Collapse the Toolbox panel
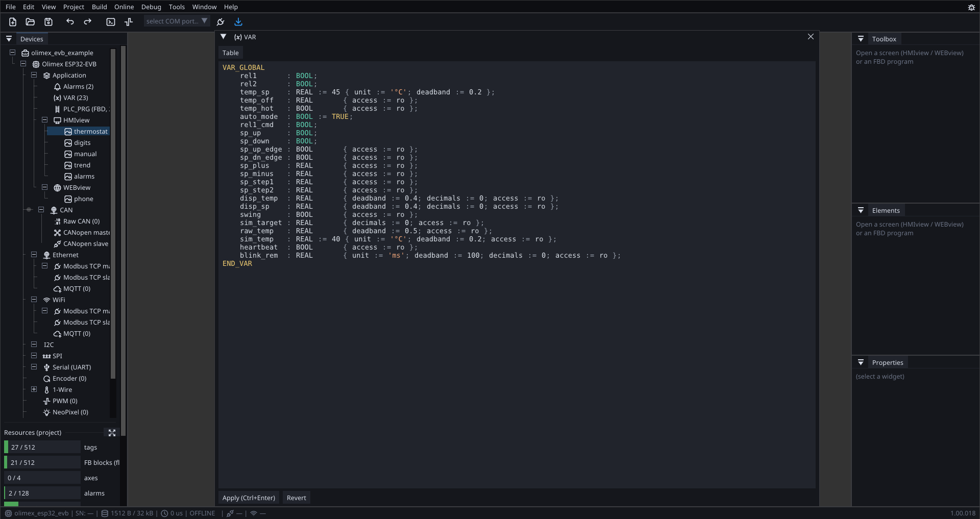Viewport: 980px width, 519px height. tap(861, 39)
